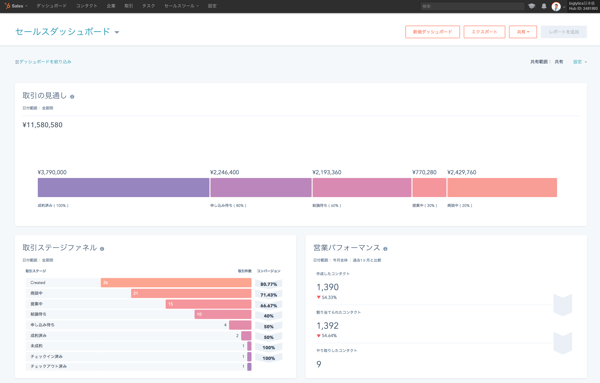This screenshot has width=600, height=383.
Task: Open the 取引 nav item
Action: click(129, 6)
